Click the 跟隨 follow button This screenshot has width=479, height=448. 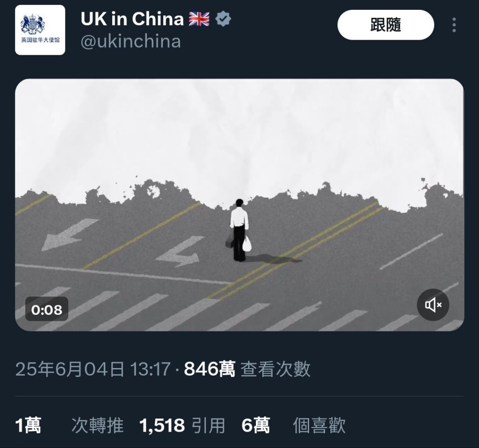(385, 25)
